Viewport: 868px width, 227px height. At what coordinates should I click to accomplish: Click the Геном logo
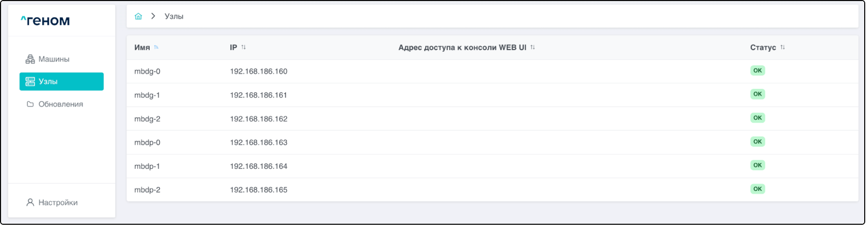click(x=45, y=21)
